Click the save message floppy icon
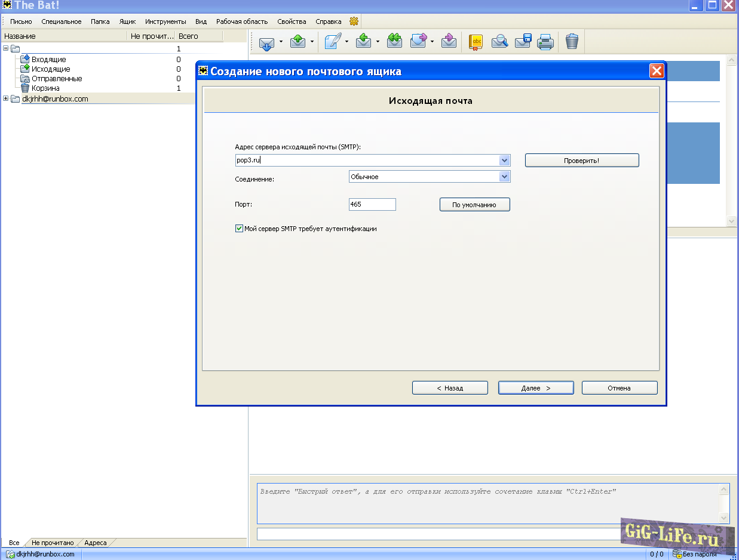This screenshot has height=560, width=739. [523, 42]
